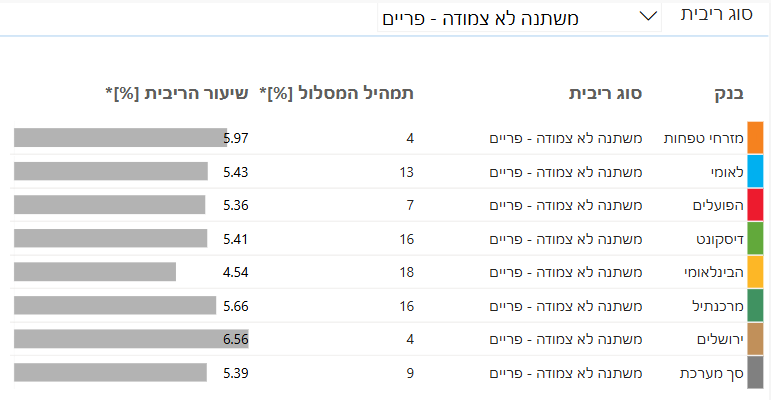Click the brown swatch for ירושלים

(755, 340)
